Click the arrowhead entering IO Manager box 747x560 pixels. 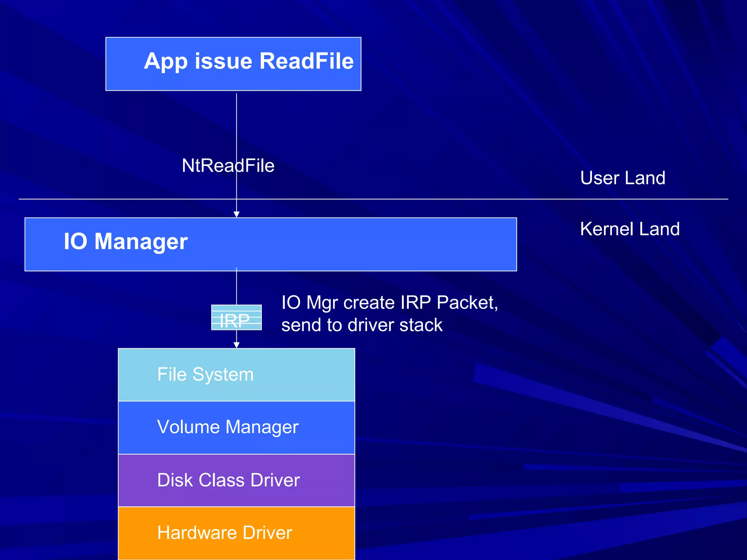pos(236,214)
